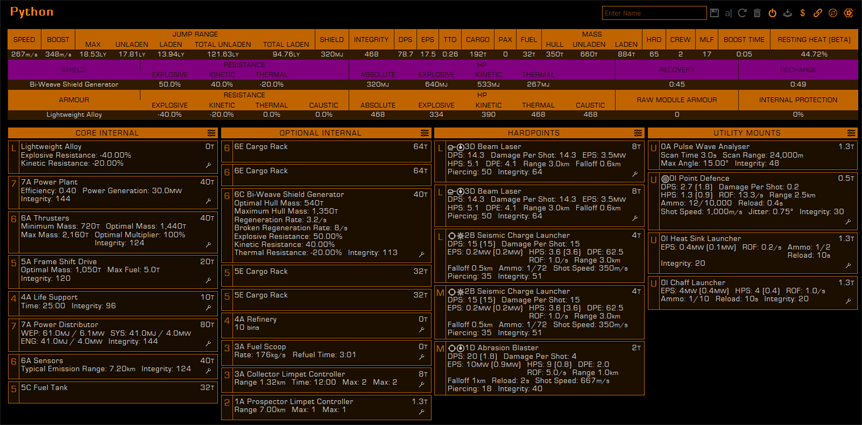The height and width of the screenshot is (425, 862).
Task: Click the INTEGRITY stat header
Action: click(371, 40)
